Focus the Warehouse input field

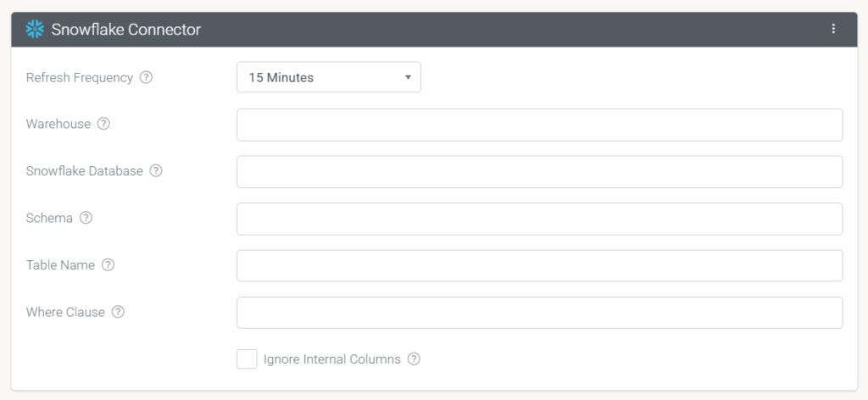[x=540, y=125]
